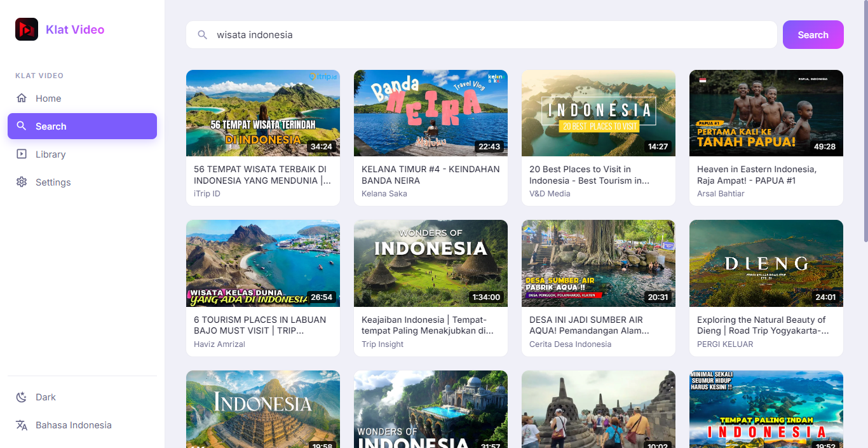Click title 'DESA INI JADI SUMBER AIR AQUA!'

(x=589, y=325)
